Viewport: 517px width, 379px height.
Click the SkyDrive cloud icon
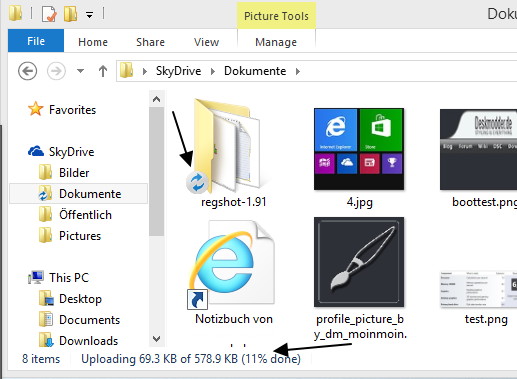36,151
